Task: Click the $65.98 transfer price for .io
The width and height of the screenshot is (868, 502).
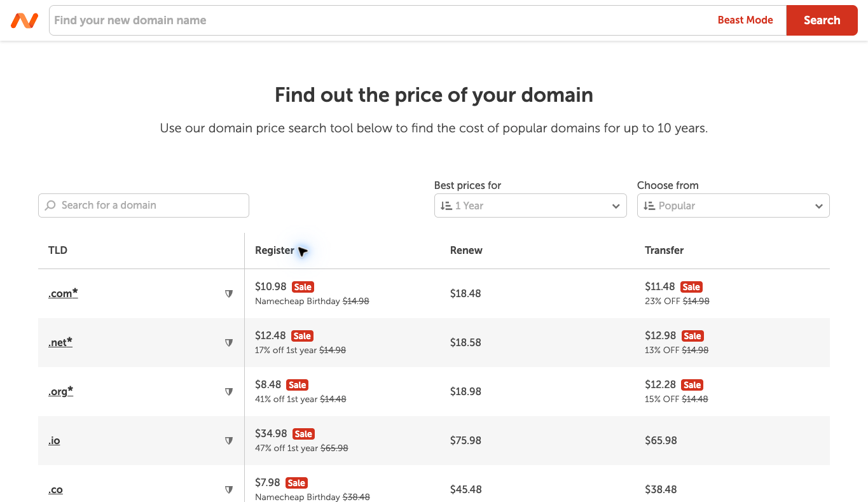Action: click(661, 440)
